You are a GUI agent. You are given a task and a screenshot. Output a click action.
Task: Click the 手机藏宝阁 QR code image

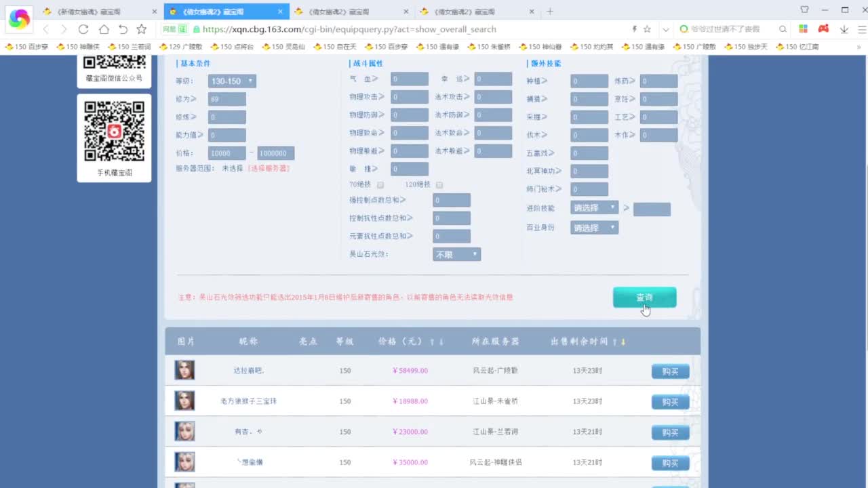[114, 131]
